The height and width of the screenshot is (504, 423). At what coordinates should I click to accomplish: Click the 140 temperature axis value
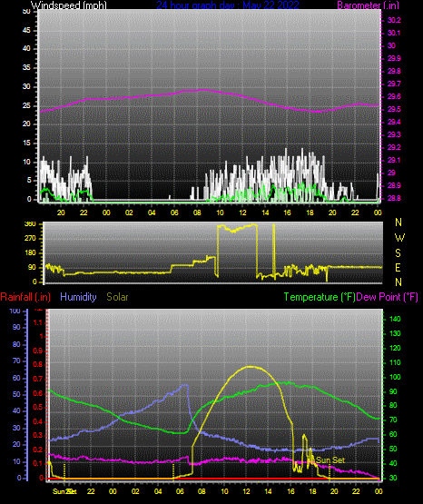point(395,319)
